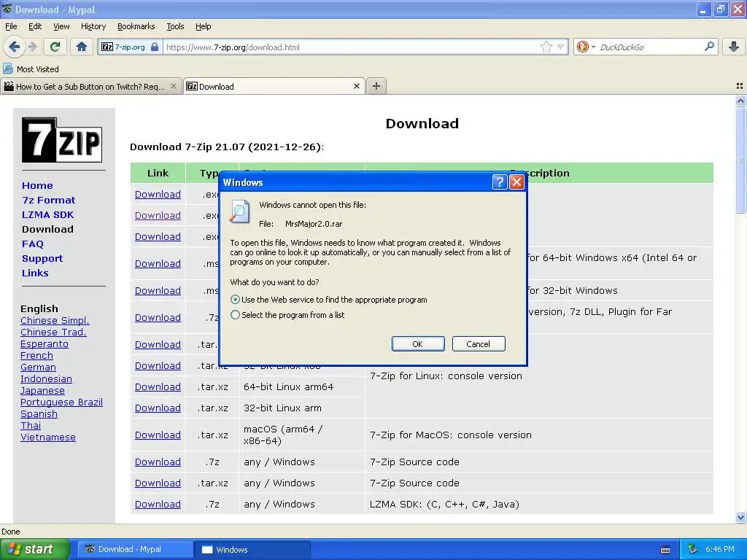This screenshot has height=560, width=747.
Task: Click the URL address field
Action: pyautogui.click(x=350, y=47)
